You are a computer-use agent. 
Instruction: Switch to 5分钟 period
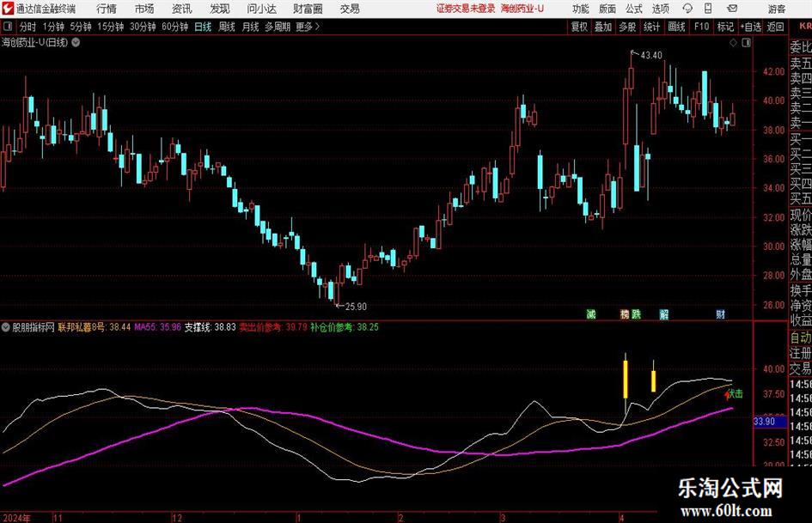click(x=81, y=27)
